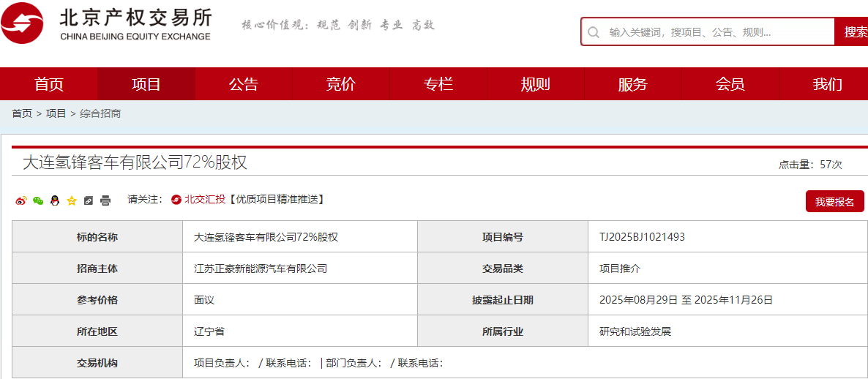
Task: Select 披露起止日期 header cell
Action: click(503, 301)
